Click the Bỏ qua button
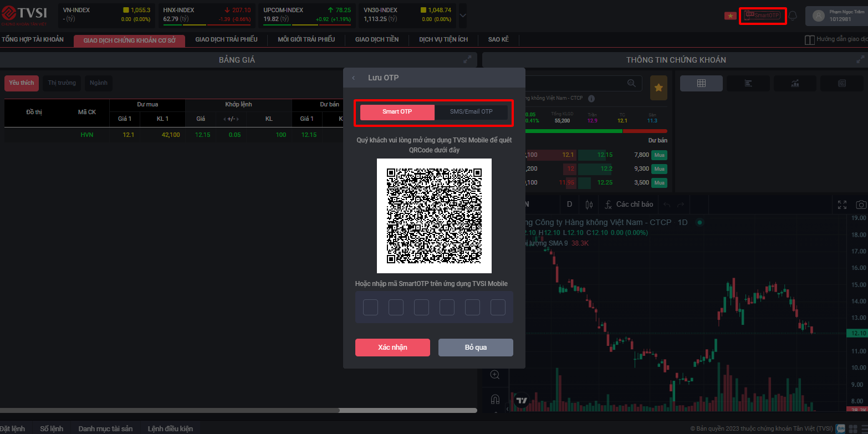Screen dimensions: 868x434 [x=476, y=348]
